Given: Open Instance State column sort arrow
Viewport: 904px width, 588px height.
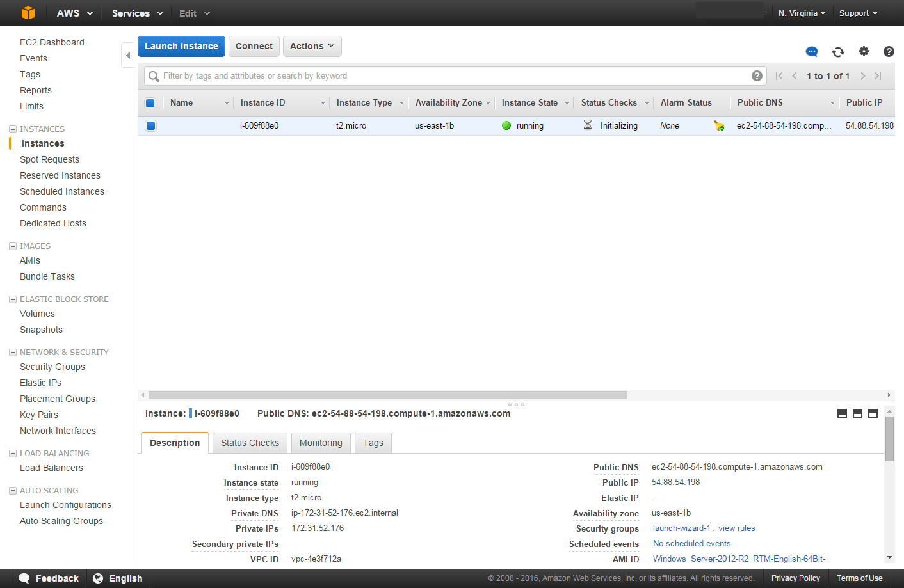Looking at the screenshot, I should click(567, 103).
